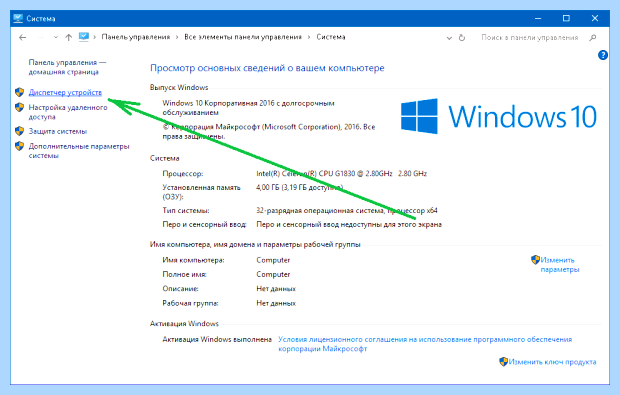This screenshot has height=395, width=620.
Task: Click the heading Просмотр основных сведений о вашем компьютере
Action: 267,68
